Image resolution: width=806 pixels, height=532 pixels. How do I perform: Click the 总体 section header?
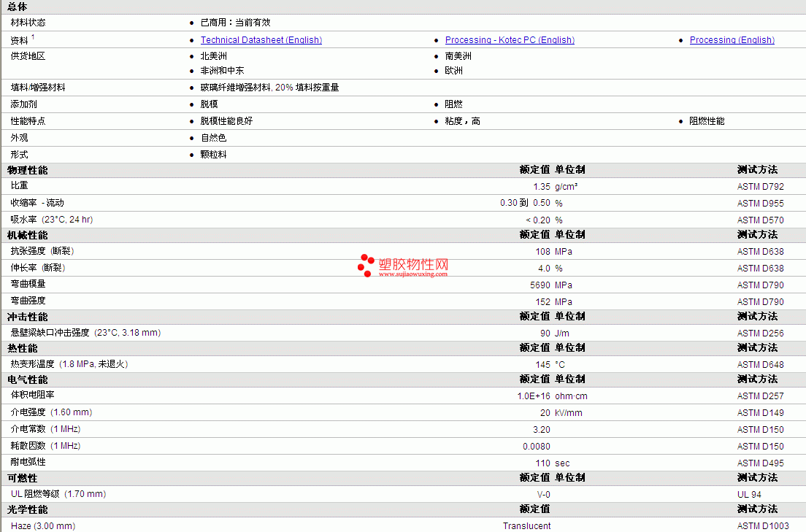[x=17, y=7]
